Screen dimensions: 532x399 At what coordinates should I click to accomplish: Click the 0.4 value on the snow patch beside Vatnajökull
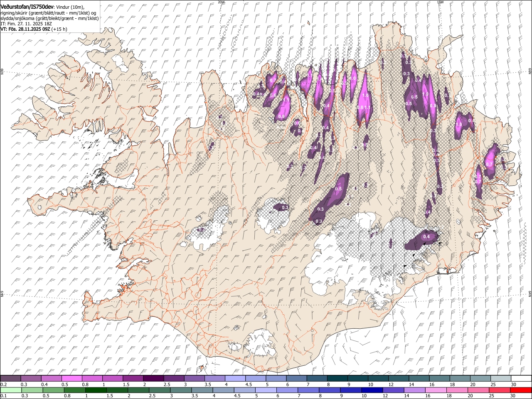click(426, 237)
